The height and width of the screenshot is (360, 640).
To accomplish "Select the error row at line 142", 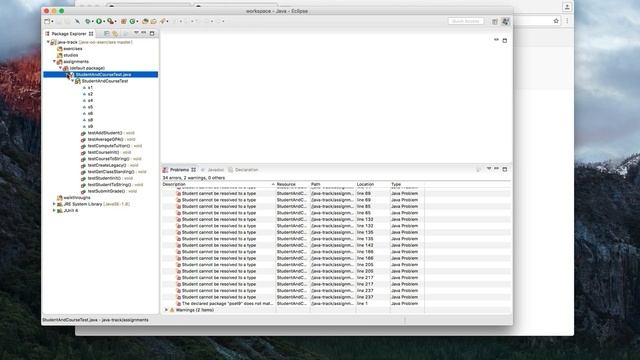I will [x=336, y=245].
